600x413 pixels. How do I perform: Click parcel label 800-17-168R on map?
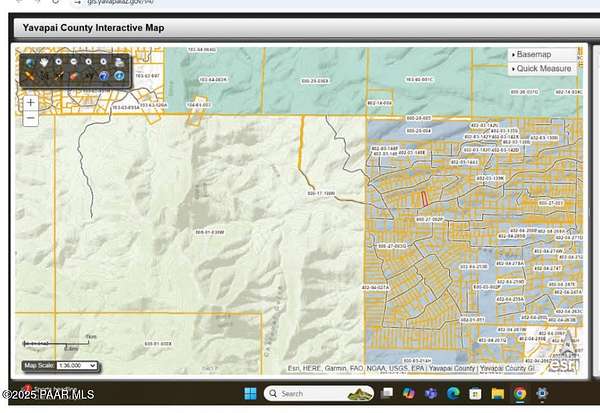pos(320,193)
